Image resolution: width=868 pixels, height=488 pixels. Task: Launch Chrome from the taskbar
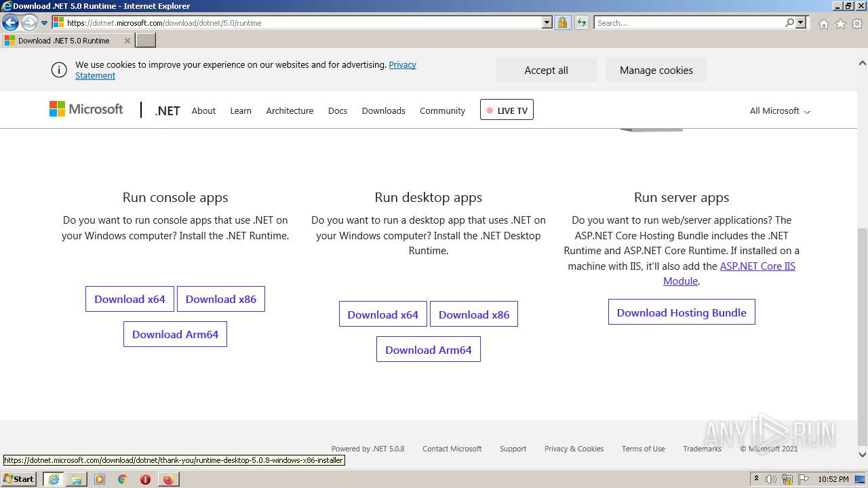click(123, 479)
